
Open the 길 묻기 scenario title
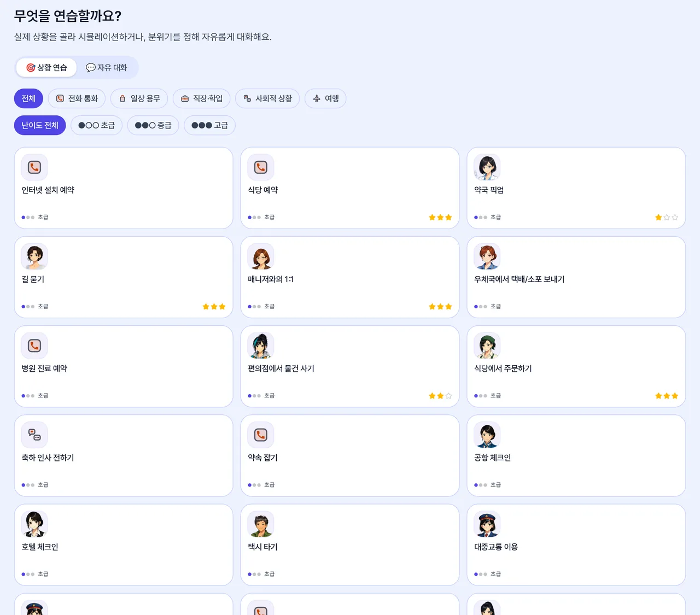coord(33,279)
